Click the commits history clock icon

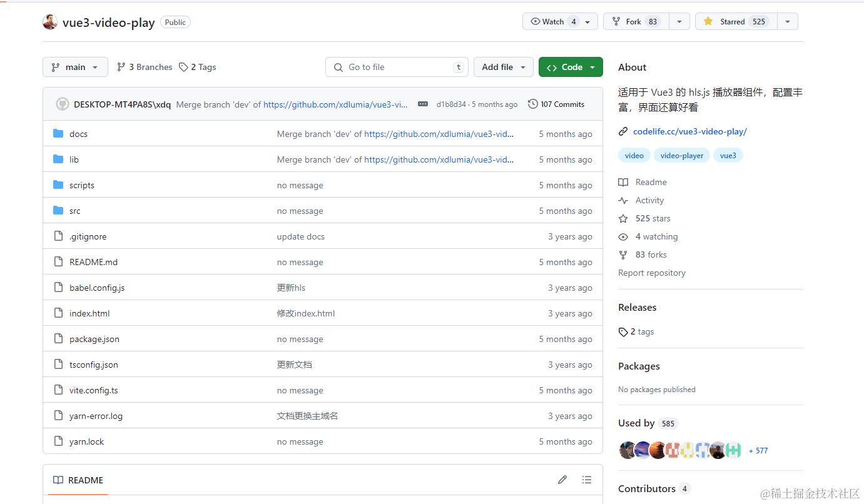pyautogui.click(x=533, y=104)
